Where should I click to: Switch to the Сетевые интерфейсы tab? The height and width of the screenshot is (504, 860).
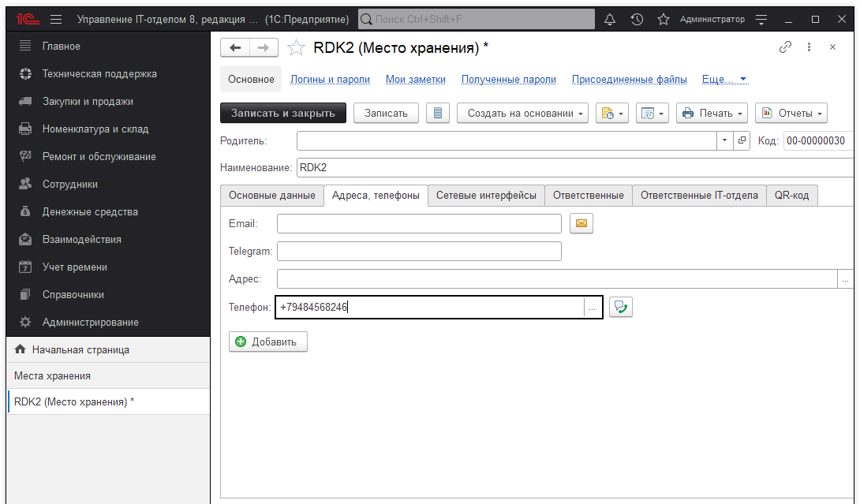[487, 195]
